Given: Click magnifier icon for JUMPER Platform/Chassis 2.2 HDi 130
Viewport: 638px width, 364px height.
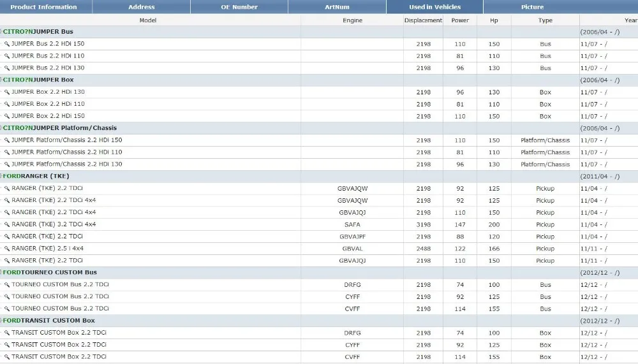Looking at the screenshot, I should coord(7,164).
